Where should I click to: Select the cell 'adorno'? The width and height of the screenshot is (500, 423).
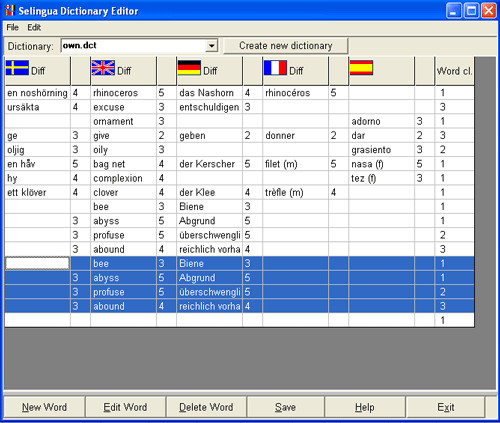point(381,121)
